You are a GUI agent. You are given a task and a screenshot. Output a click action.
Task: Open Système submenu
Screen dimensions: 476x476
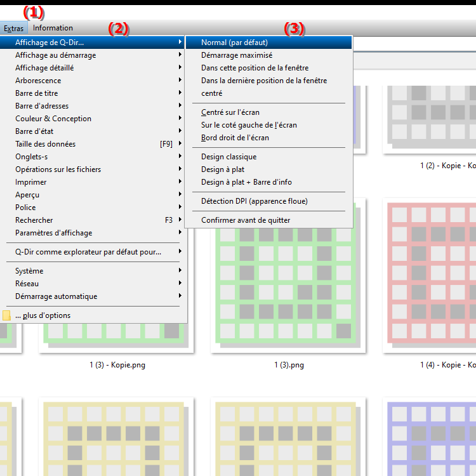92,271
